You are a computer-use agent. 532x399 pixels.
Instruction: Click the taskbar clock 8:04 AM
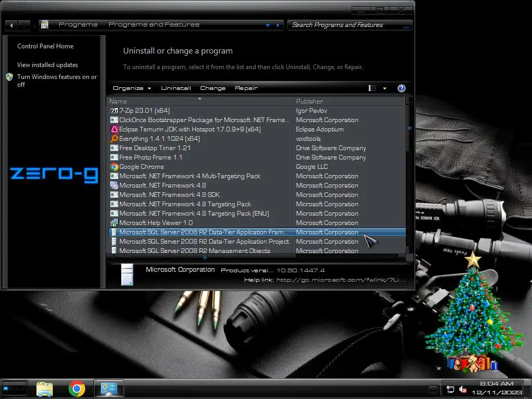click(496, 384)
